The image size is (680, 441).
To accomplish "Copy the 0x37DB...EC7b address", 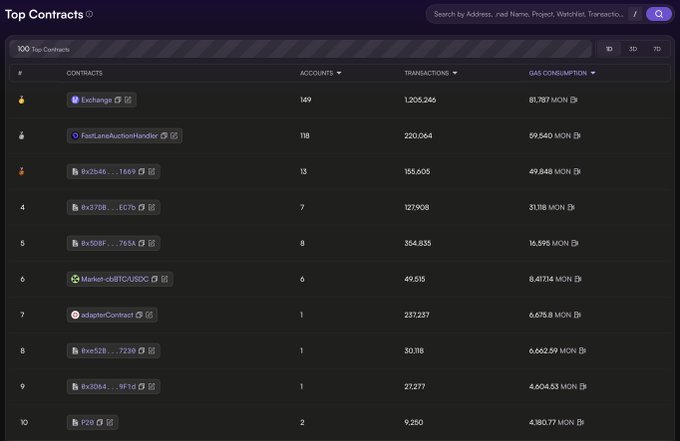I will pyautogui.click(x=141, y=207).
